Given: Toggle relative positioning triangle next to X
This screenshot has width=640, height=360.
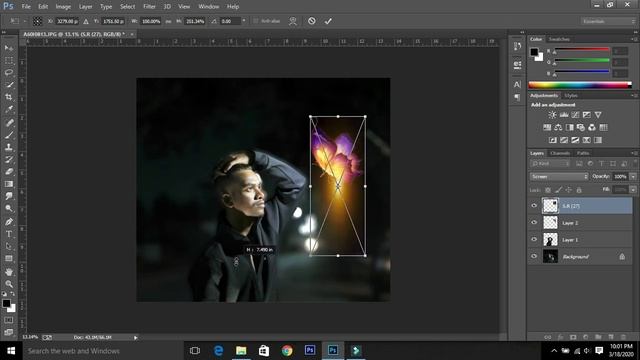Looking at the screenshot, I should (x=86, y=21).
